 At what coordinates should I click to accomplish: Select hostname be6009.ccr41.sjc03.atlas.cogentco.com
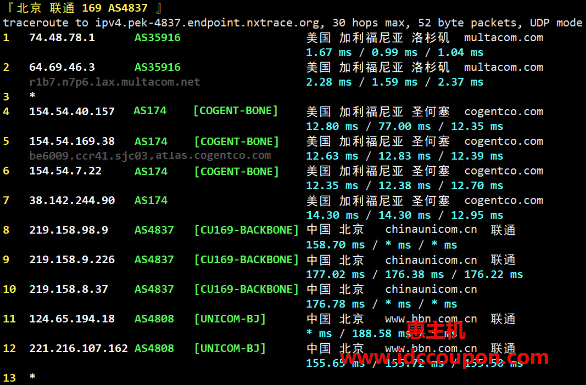pyautogui.click(x=150, y=155)
